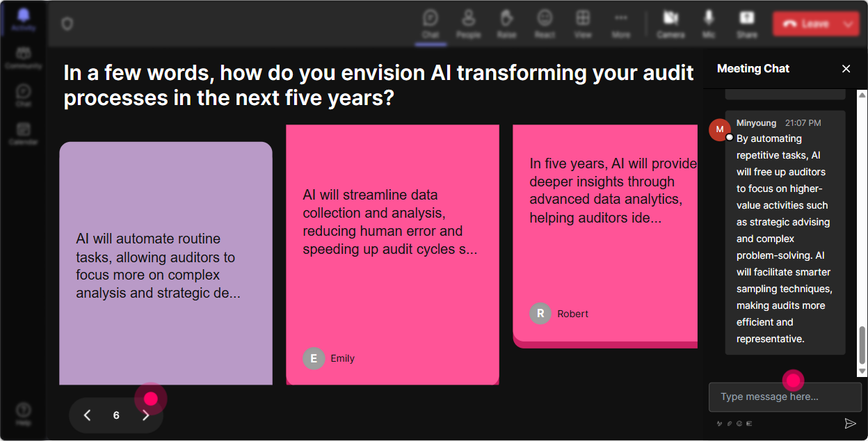This screenshot has width=868, height=441.
Task: Open text formatting options below message box
Action: point(719,423)
